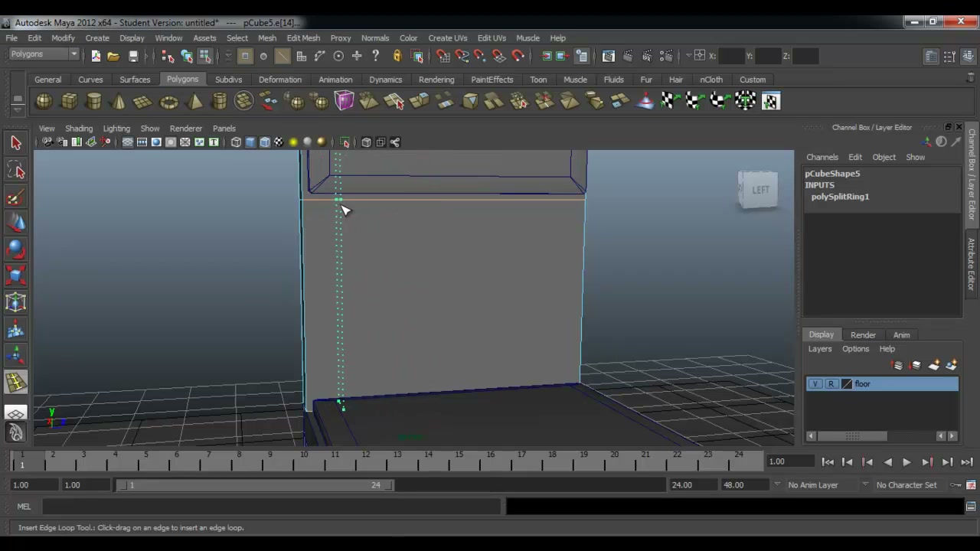Viewport: 980px width, 551px height.
Task: Toggle the R display type of floor layer
Action: (x=831, y=384)
